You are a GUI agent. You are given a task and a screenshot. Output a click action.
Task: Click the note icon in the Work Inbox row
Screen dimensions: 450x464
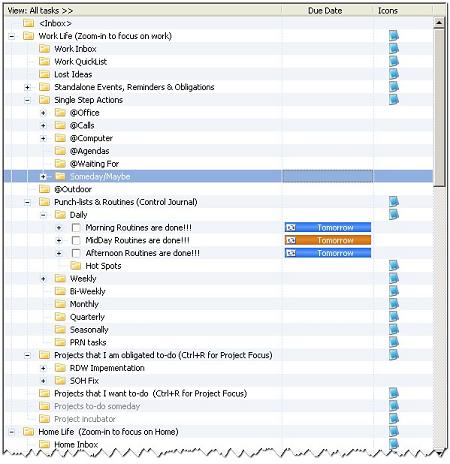394,49
